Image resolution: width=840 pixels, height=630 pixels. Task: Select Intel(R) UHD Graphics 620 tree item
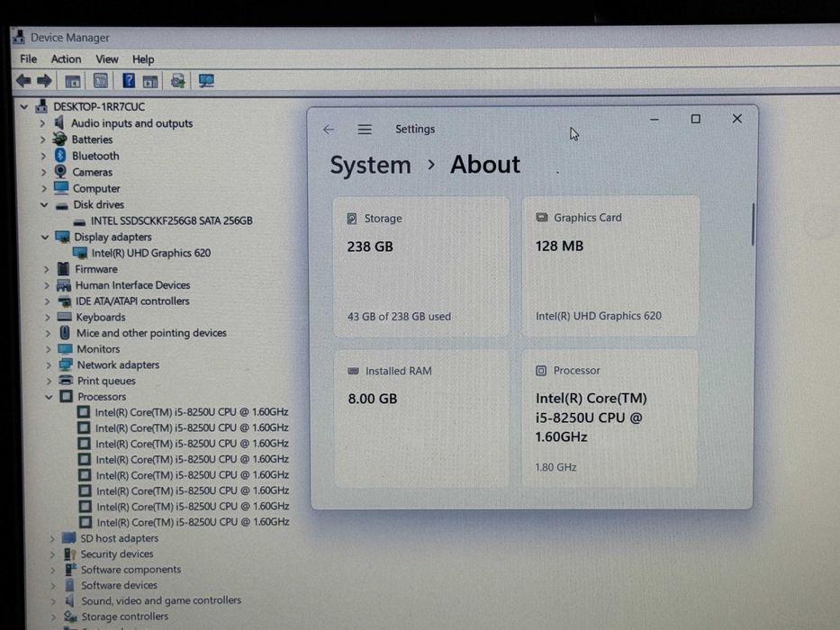click(151, 253)
